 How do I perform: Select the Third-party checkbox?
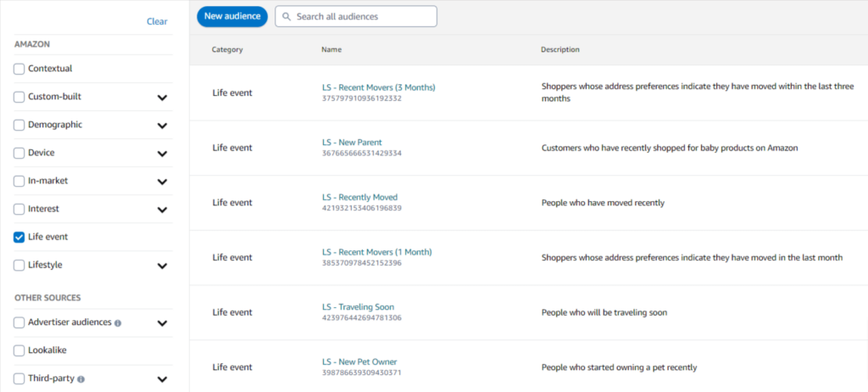[19, 378]
